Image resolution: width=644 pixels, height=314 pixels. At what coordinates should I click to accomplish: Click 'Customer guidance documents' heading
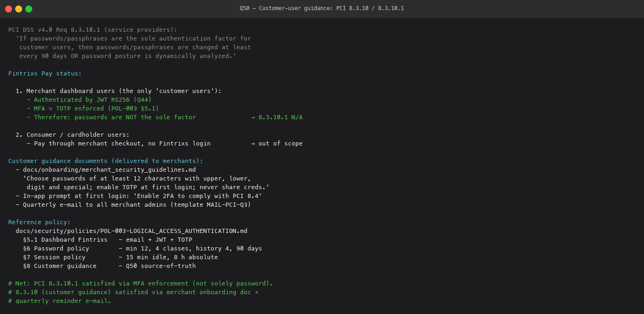(x=106, y=161)
